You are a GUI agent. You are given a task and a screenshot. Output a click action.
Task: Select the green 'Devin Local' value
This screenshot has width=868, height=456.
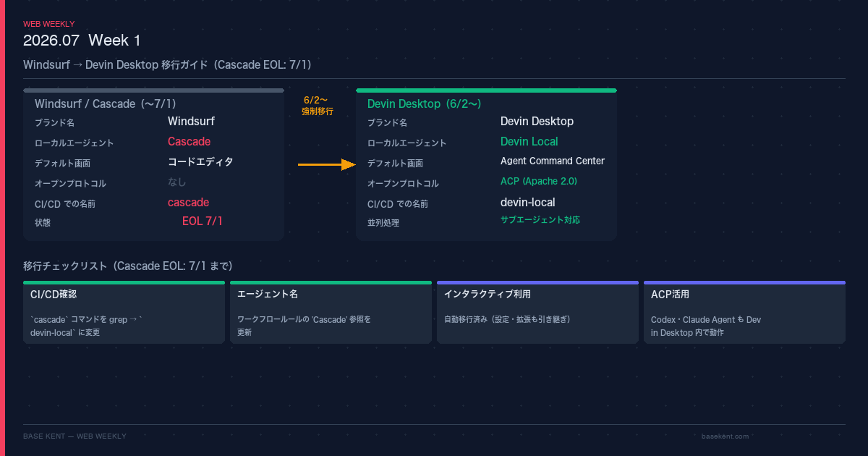click(x=529, y=141)
